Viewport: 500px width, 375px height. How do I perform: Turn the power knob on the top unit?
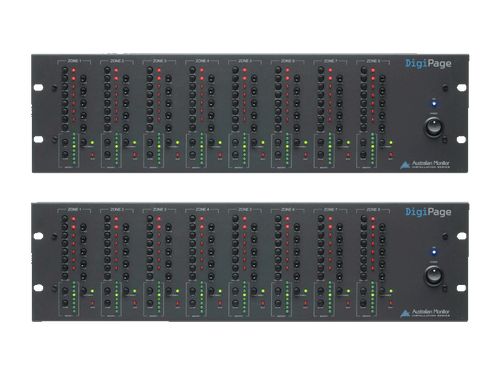point(434,127)
